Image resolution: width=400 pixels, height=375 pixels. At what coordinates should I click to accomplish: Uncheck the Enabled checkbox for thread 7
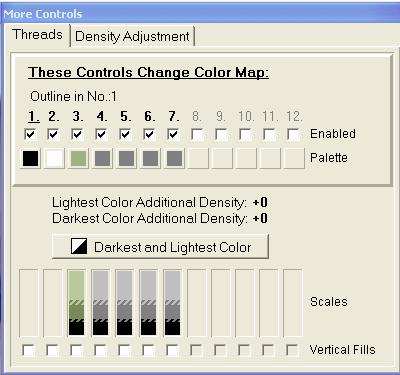[x=173, y=135]
